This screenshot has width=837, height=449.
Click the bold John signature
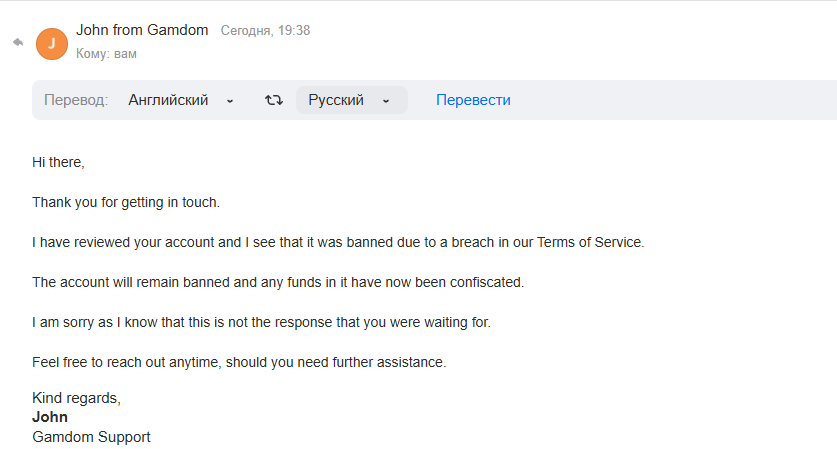pyautogui.click(x=50, y=417)
